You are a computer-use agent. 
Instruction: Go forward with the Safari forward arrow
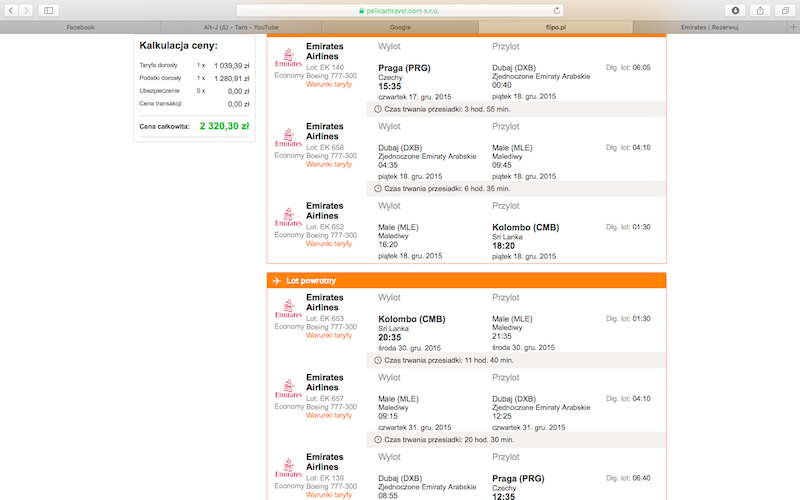pos(26,10)
